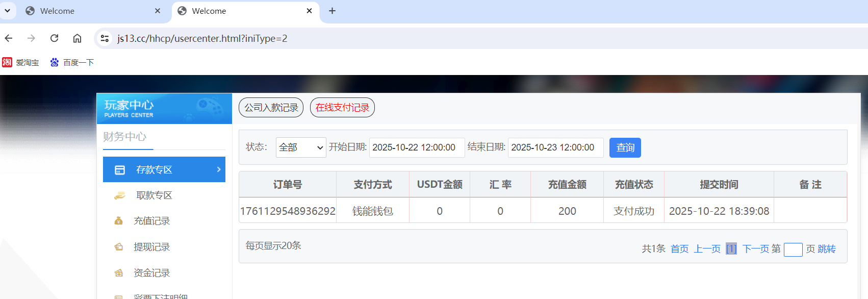
Task: Go to browser home page
Action: click(77, 38)
